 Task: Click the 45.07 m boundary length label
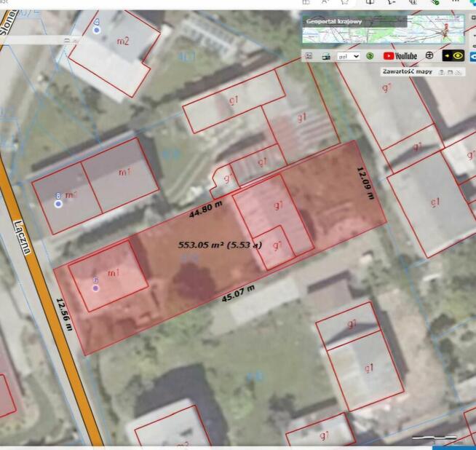pyautogui.click(x=239, y=292)
